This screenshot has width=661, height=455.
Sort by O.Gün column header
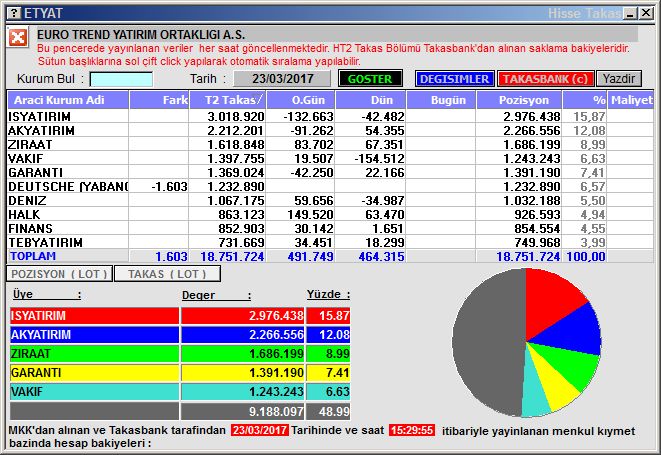(x=301, y=100)
